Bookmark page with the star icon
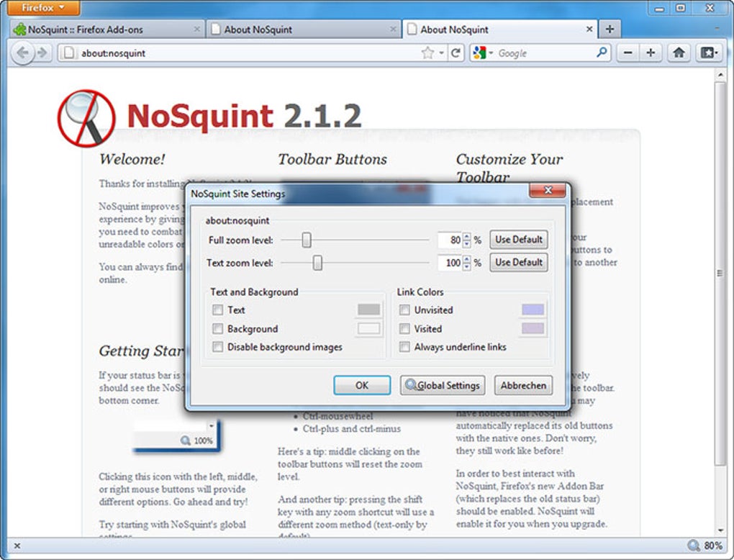The width and height of the screenshot is (734, 560). tap(428, 53)
